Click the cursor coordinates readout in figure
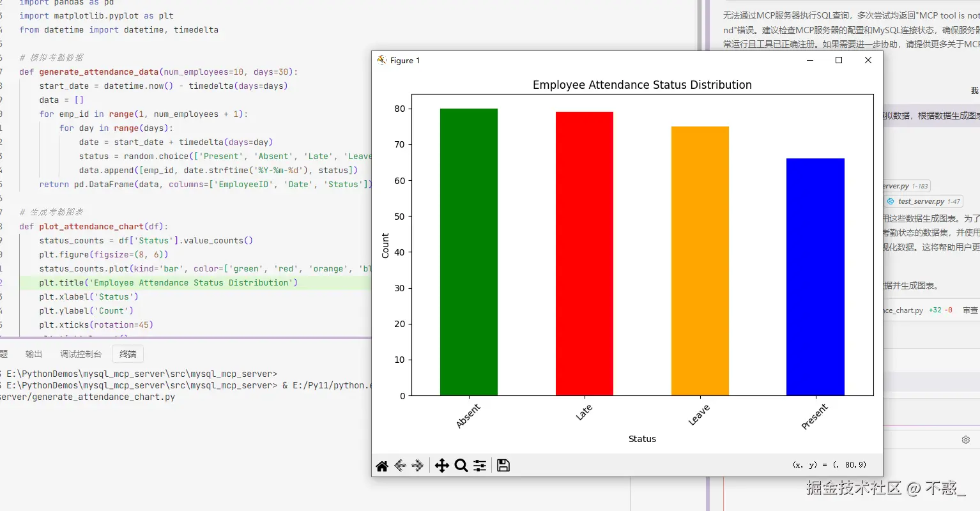The image size is (980, 511). pos(829,465)
